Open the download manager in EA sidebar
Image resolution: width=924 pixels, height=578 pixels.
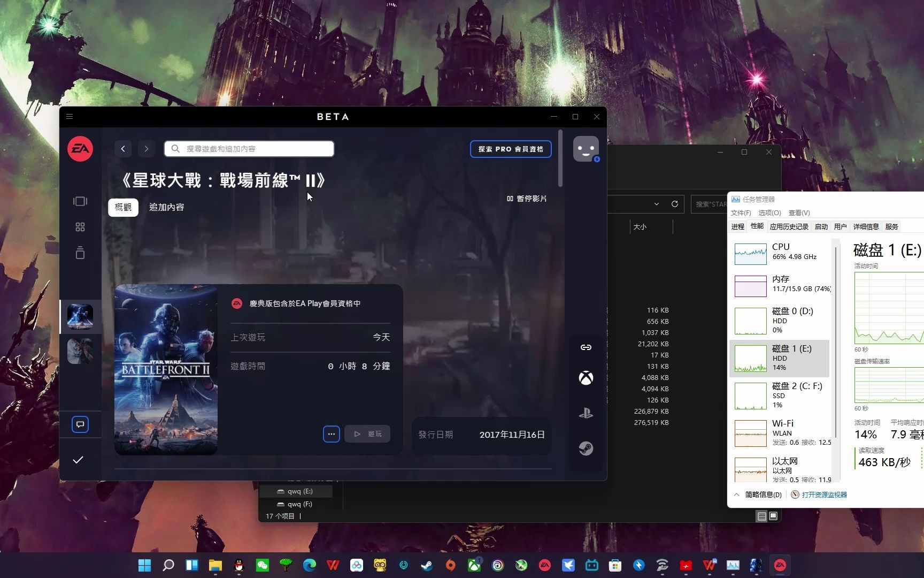(80, 252)
